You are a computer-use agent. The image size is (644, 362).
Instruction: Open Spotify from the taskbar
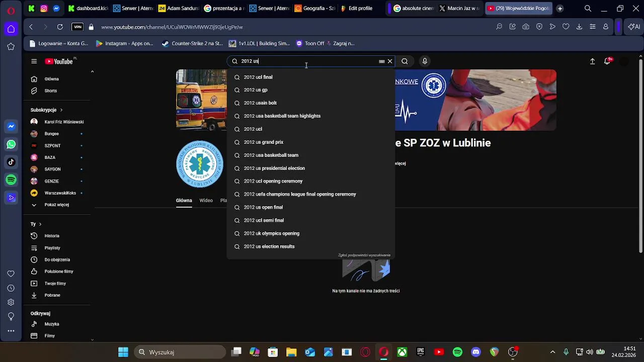coord(457,352)
